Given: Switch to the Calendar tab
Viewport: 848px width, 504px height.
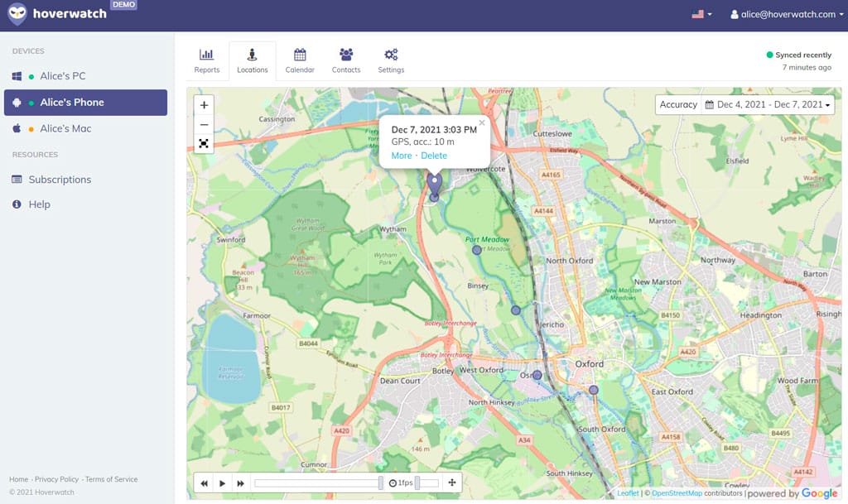Looking at the screenshot, I should coord(300,61).
